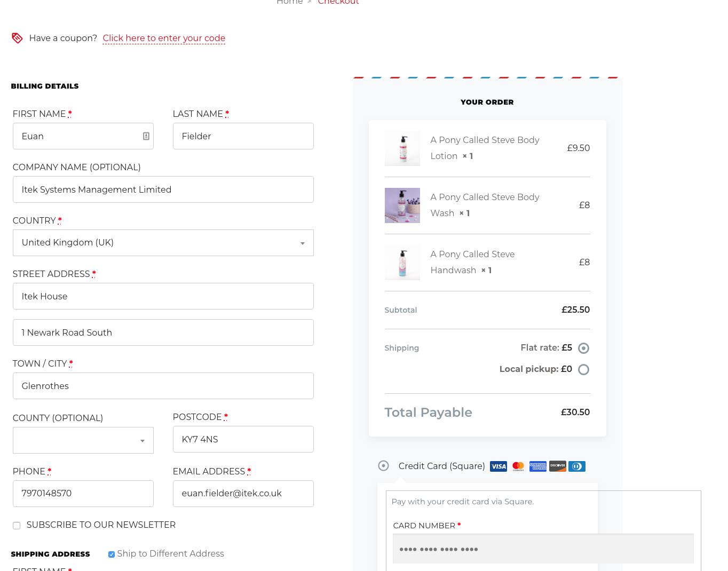Edit the Postcode field KY7 4NS

243,439
